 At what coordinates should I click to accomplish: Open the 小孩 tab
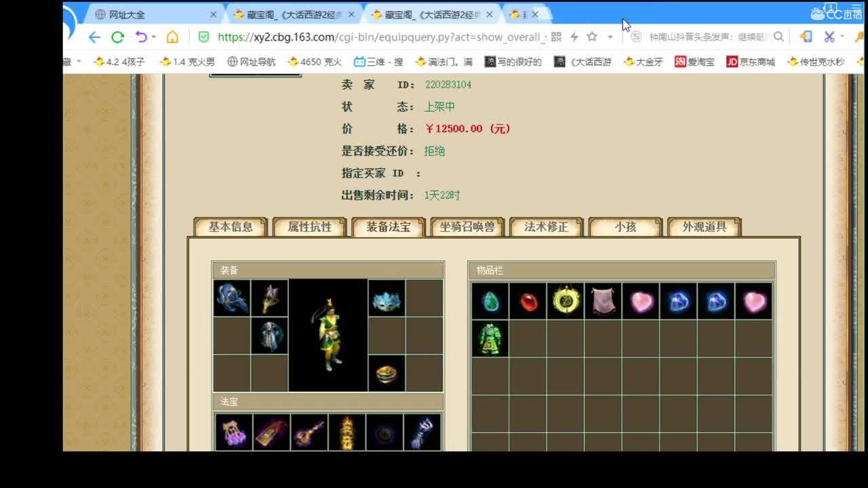625,227
